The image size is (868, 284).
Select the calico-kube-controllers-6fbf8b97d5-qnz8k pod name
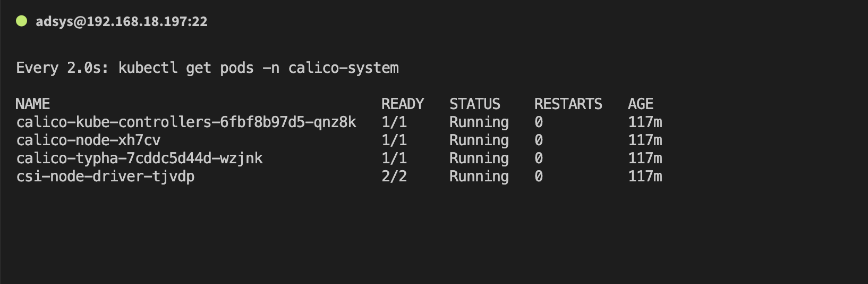[186, 122]
